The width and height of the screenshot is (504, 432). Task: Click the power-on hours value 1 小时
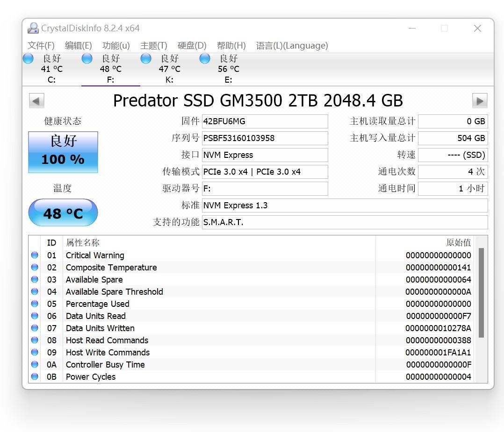pos(453,189)
